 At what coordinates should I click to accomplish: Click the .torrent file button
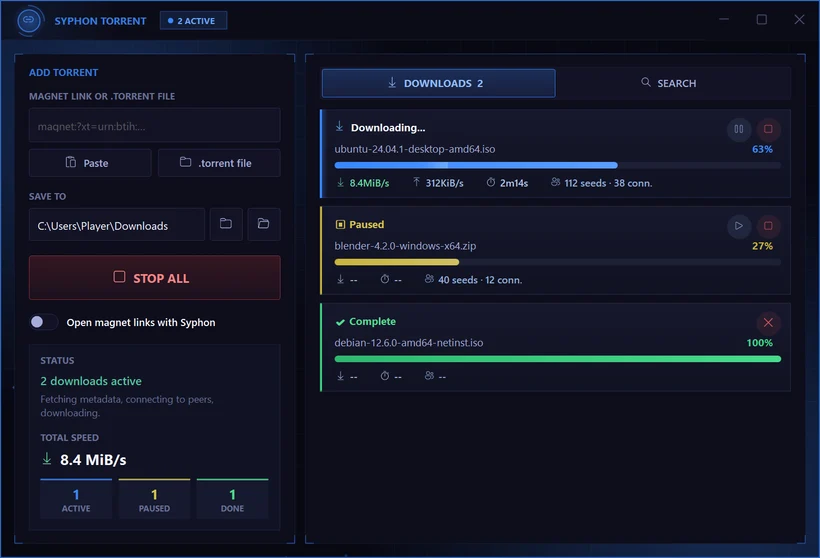pyautogui.click(x=219, y=163)
